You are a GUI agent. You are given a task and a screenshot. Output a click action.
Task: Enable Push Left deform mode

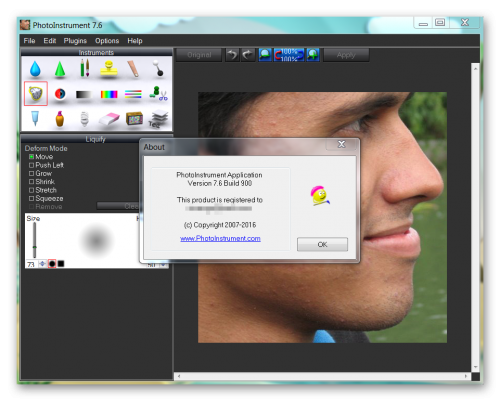click(46, 165)
